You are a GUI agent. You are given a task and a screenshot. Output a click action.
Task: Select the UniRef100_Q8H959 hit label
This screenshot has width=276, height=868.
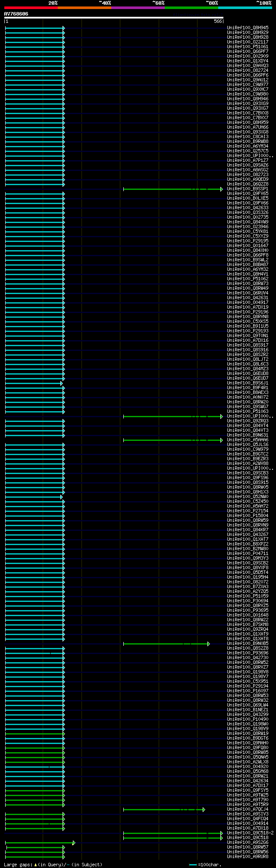pyautogui.click(x=248, y=123)
